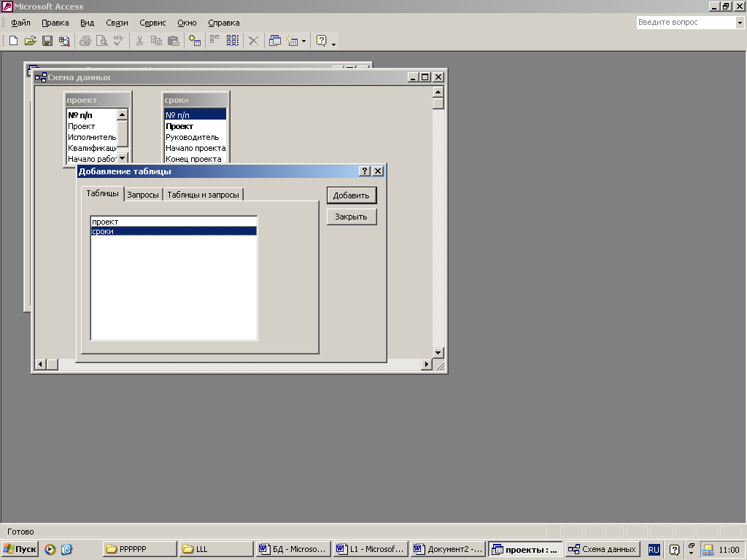Open the РРРРРР folder in taskbar
The image size is (747, 560).
pos(139,549)
